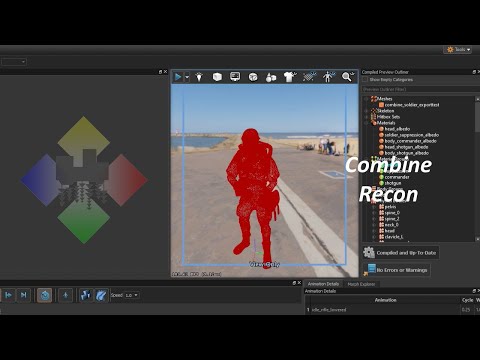The height and width of the screenshot is (360, 480).
Task: Click the magnifying glass zoom icon
Action: (x=347, y=77)
